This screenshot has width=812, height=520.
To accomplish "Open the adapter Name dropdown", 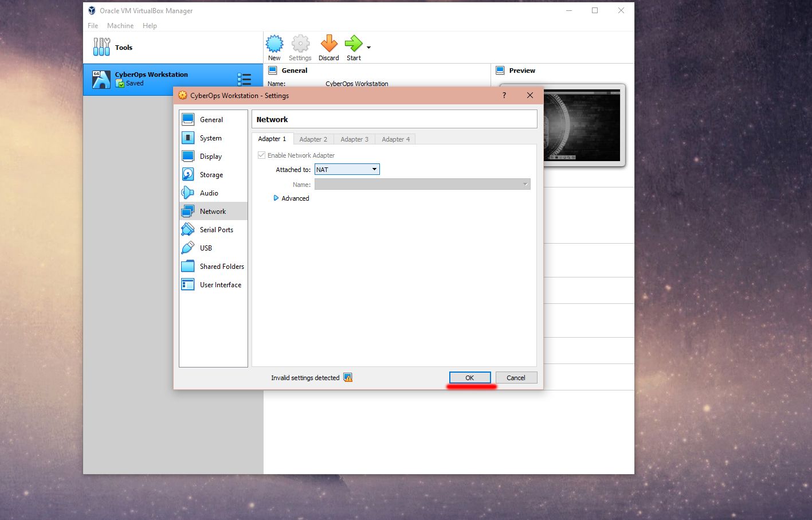I will coord(422,184).
